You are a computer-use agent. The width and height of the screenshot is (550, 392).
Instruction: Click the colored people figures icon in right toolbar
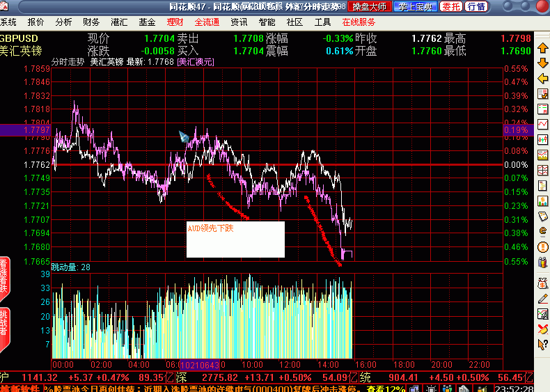[542, 262]
